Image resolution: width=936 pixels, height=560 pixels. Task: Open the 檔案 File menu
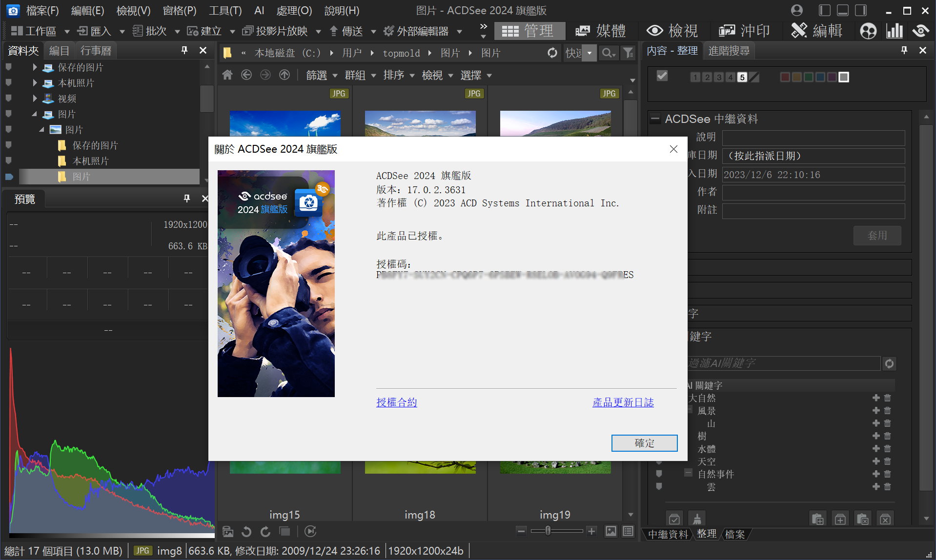point(42,10)
